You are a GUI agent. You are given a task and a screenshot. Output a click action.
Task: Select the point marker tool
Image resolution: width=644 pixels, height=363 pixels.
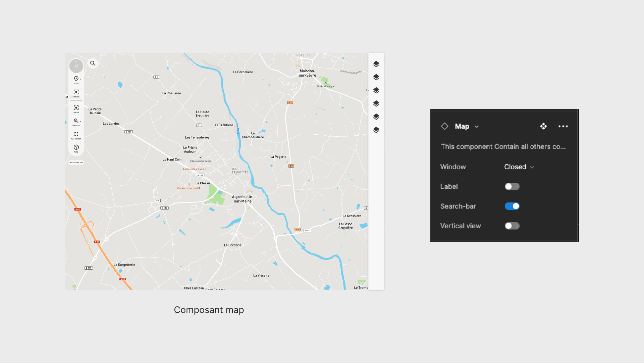(x=76, y=79)
